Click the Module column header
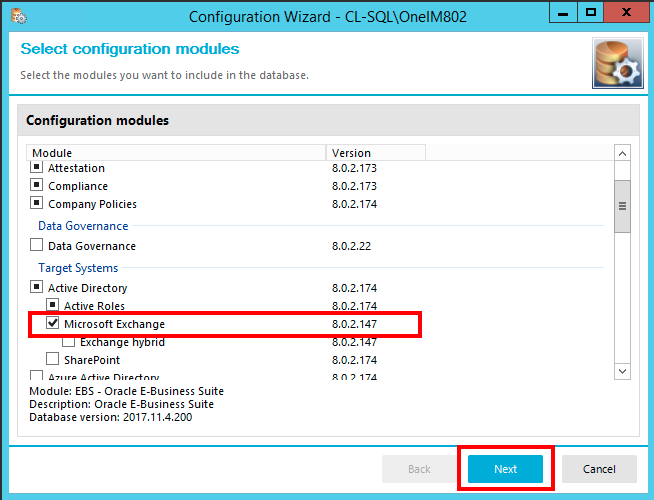This screenshot has height=500, width=654. (176, 153)
